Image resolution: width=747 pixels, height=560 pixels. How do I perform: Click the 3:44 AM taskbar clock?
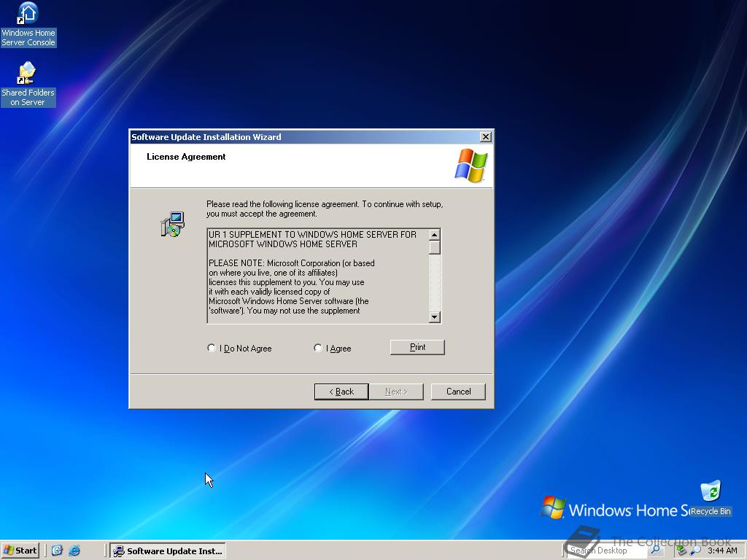click(x=721, y=551)
